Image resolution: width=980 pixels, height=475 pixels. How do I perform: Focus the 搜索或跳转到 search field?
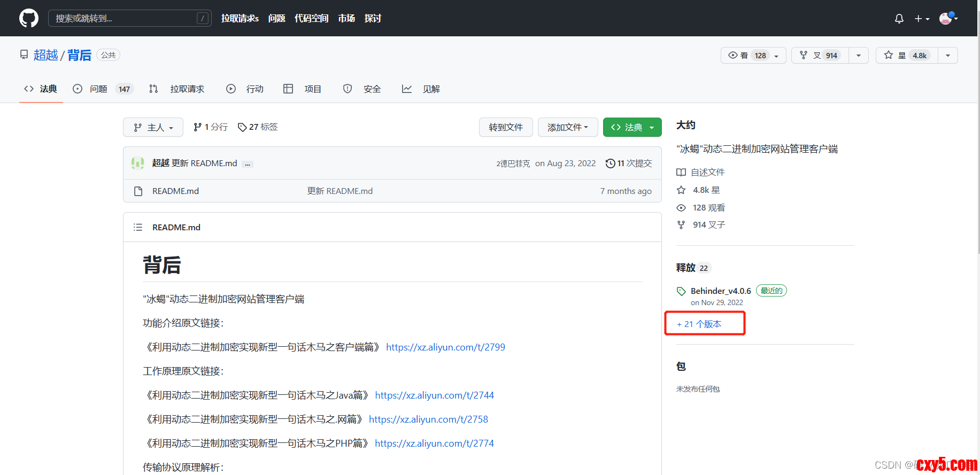pos(129,18)
